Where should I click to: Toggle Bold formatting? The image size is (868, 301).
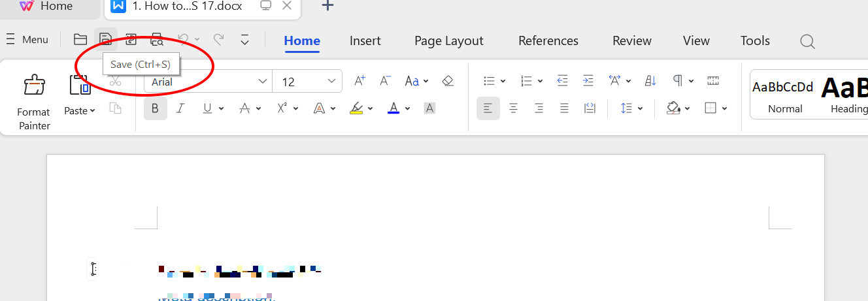[x=155, y=108]
